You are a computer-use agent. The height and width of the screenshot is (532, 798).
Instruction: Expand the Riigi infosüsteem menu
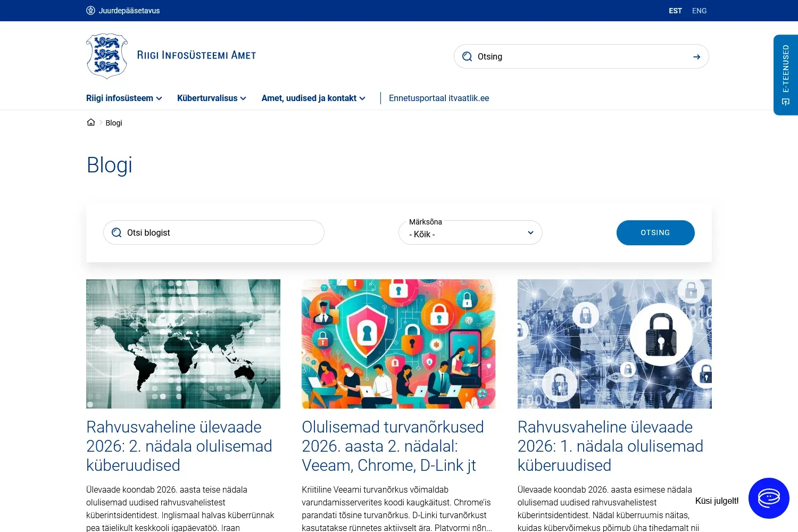[124, 98]
